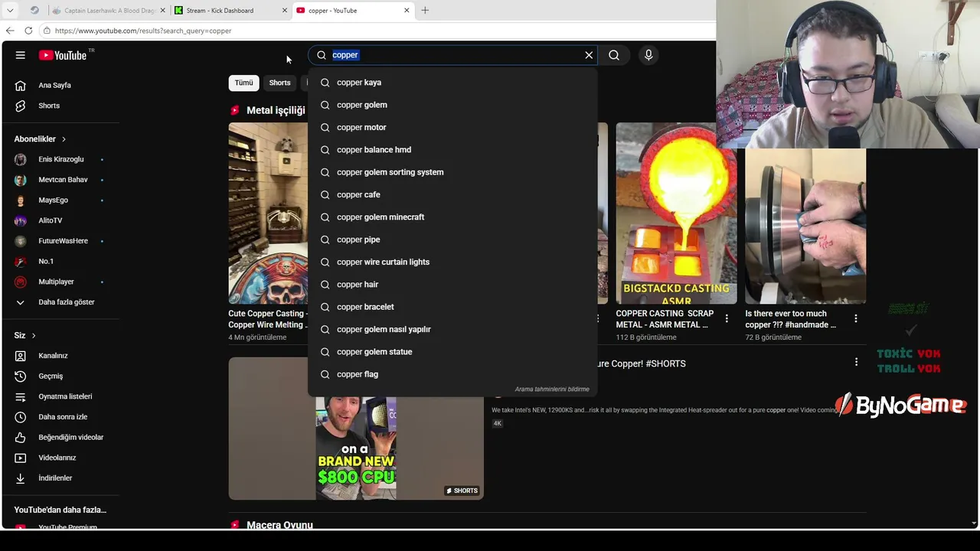Choose suggestion "copper motor"
Screen dimensions: 980x551
pyautogui.click(x=452, y=127)
